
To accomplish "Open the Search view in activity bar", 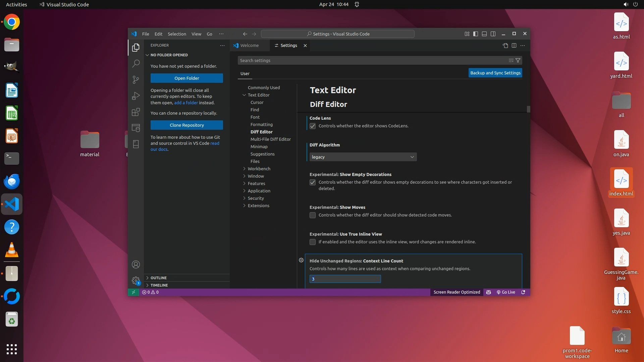I will (x=136, y=63).
